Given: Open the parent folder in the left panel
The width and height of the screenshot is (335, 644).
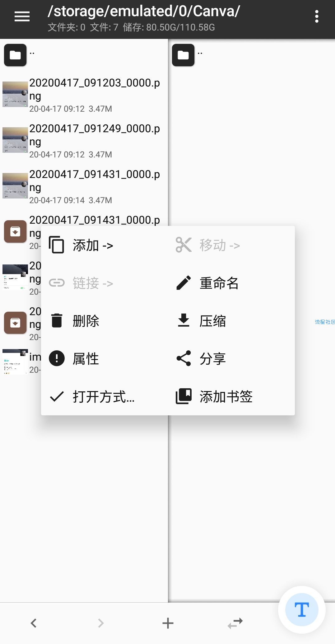Looking at the screenshot, I should tap(15, 55).
